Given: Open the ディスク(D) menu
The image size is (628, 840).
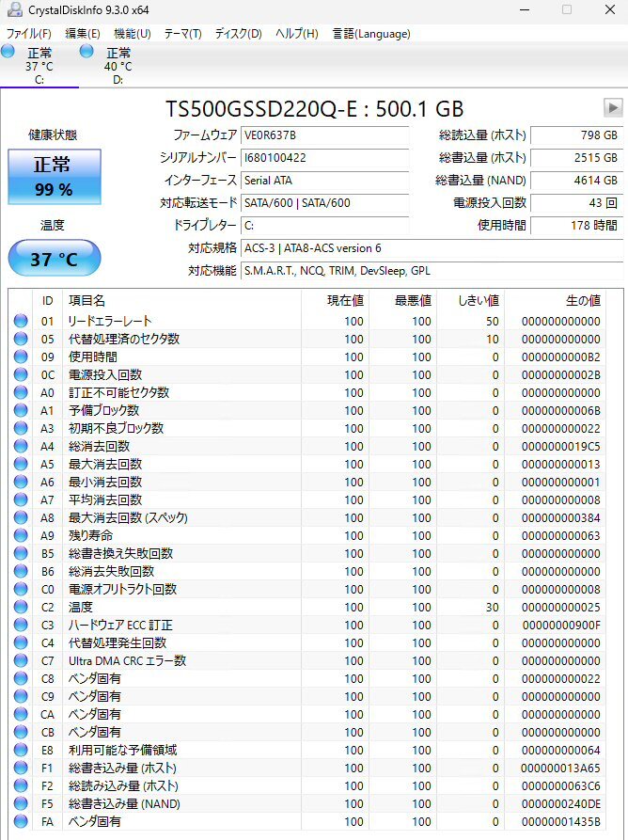Looking at the screenshot, I should (238, 34).
